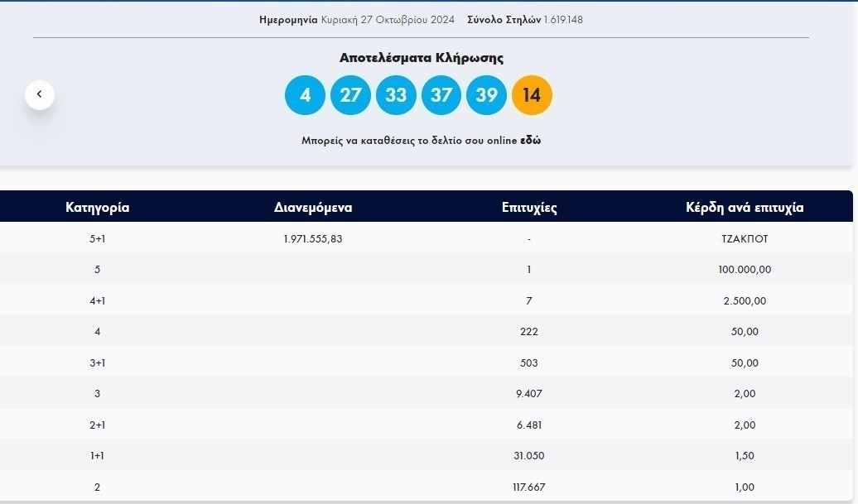The width and height of the screenshot is (858, 504).
Task: Open the online ticket link 'εδώ'
Action: point(530,141)
